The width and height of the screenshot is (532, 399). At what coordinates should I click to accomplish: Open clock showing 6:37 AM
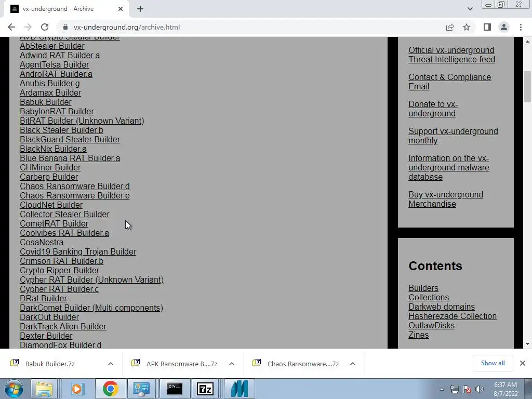[506, 389]
